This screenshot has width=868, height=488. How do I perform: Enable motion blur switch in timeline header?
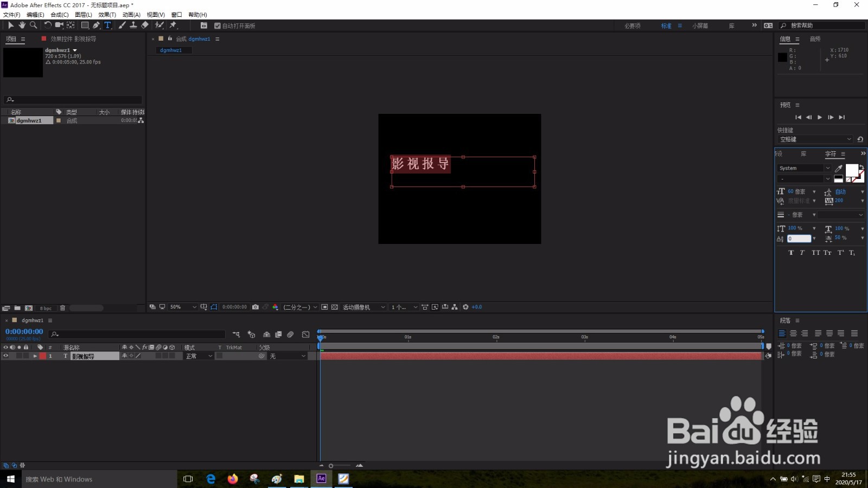point(290,335)
